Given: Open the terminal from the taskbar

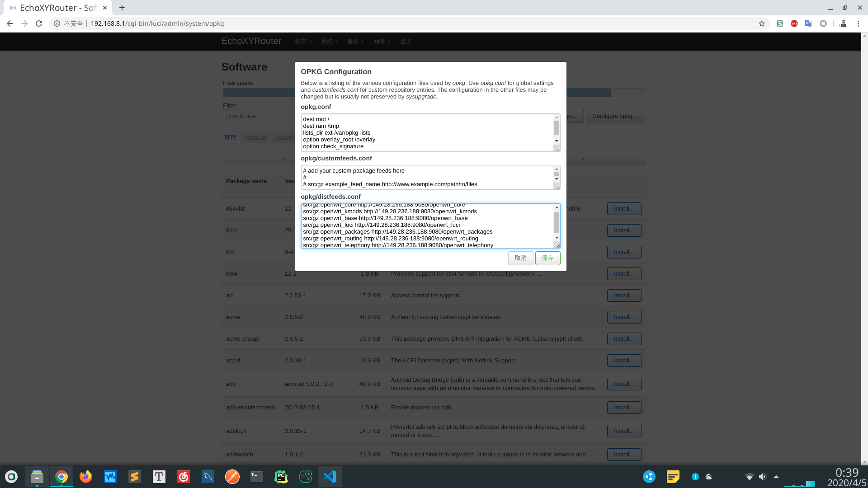Looking at the screenshot, I should (257, 477).
